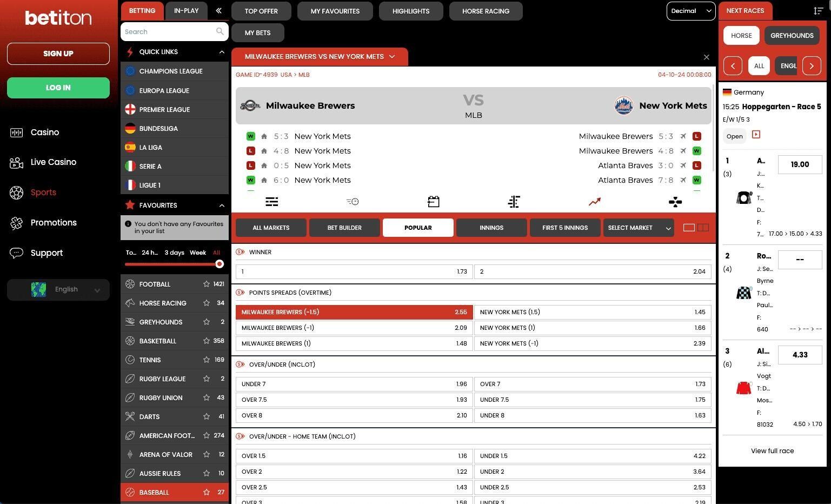The image size is (831, 504).
Task: Bet on Milwaukee Brewers (-1.5) at 2.55
Action: (354, 312)
